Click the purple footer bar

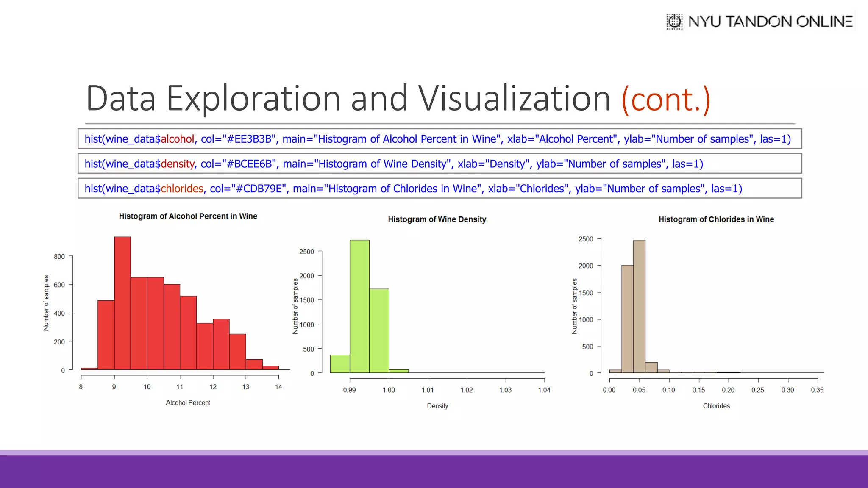[434, 471]
